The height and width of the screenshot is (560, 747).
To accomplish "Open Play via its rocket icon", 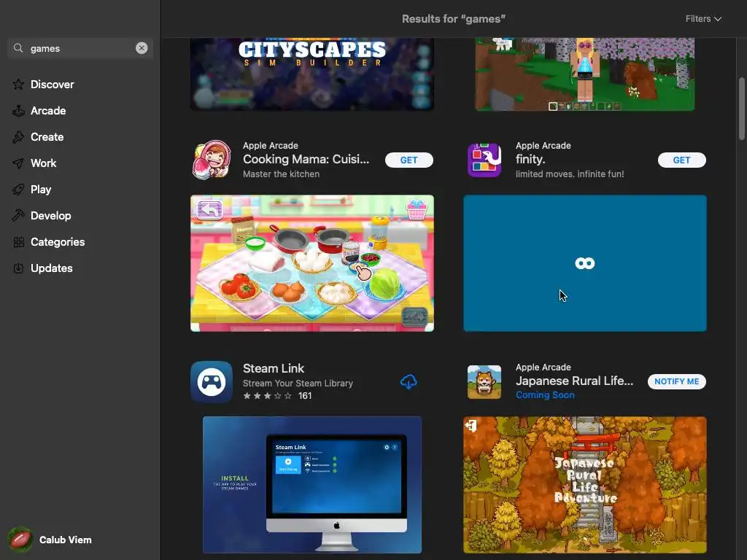I will coord(18,190).
